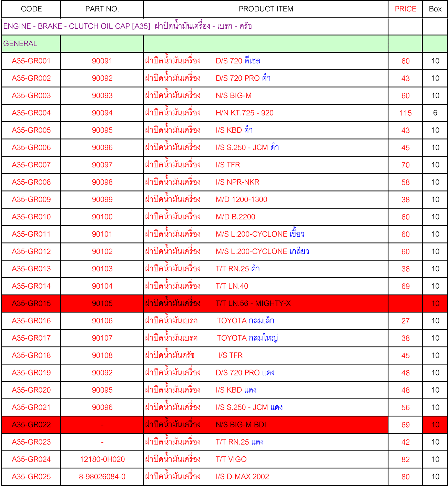Image resolution: width=448 pixels, height=487 pixels.
Task: Select code cell A35-GR006
Action: pos(31,147)
